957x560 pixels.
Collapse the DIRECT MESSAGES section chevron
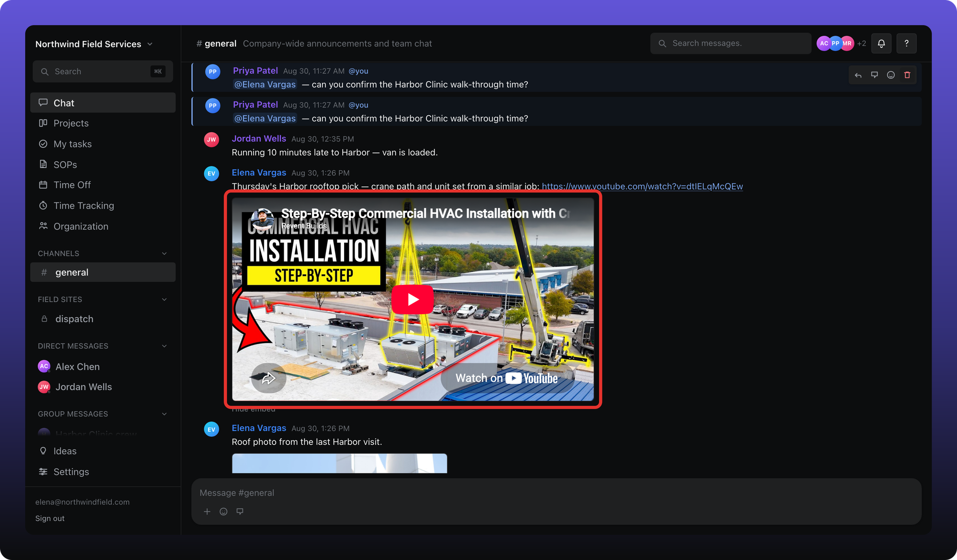[164, 346]
